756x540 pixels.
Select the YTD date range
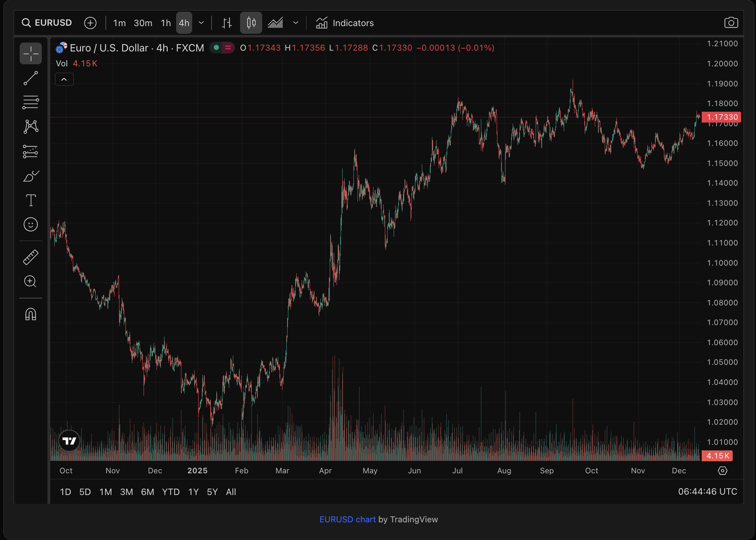point(171,491)
